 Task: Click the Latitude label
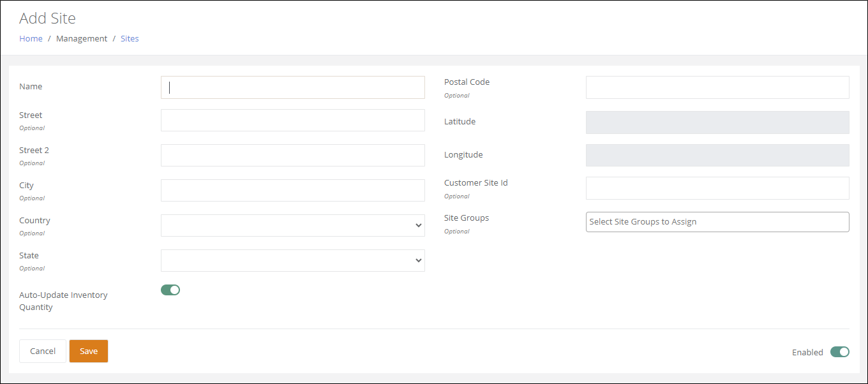pos(460,121)
